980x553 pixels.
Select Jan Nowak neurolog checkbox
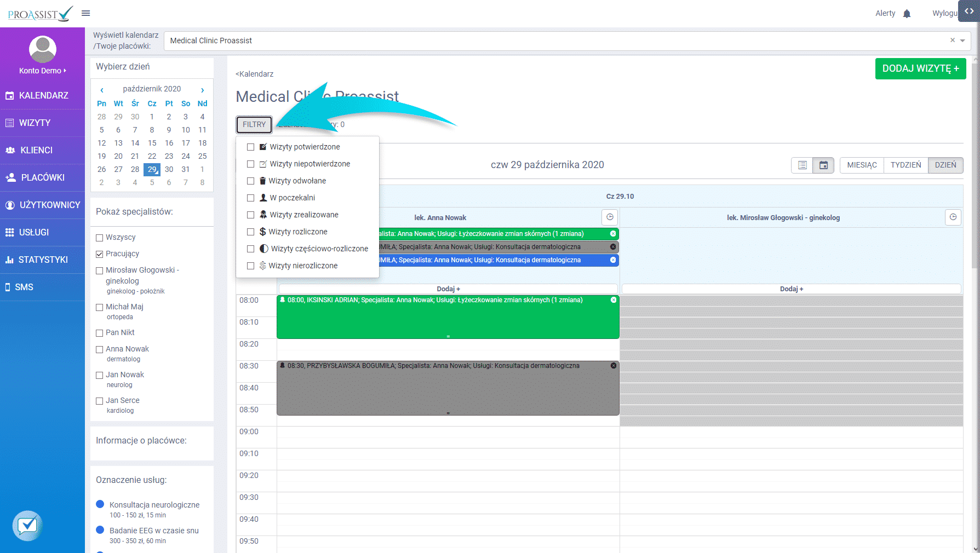(x=99, y=375)
